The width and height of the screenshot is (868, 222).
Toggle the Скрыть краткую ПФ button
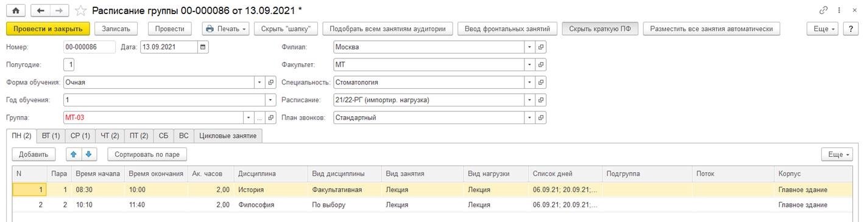click(600, 29)
